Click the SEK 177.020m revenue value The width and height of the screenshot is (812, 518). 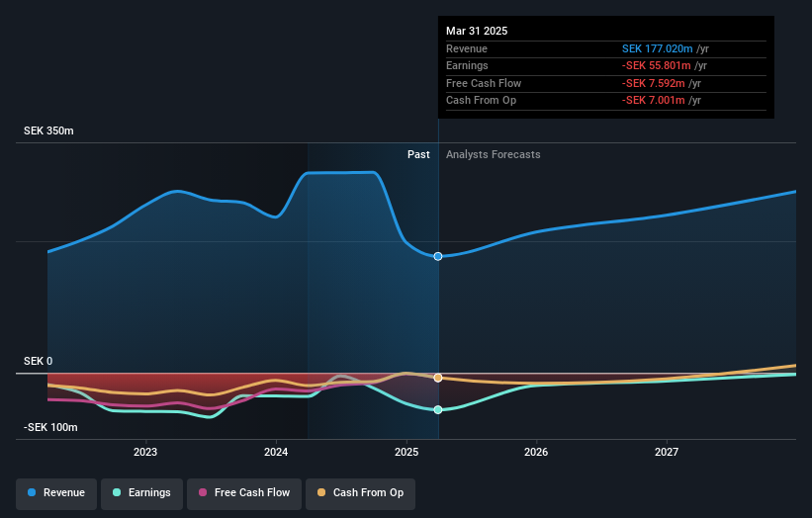click(x=657, y=48)
